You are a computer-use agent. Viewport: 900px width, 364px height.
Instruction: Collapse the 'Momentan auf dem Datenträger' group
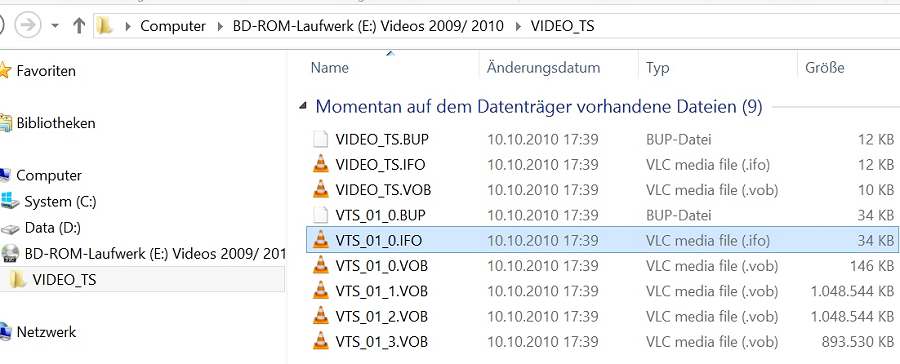[303, 107]
